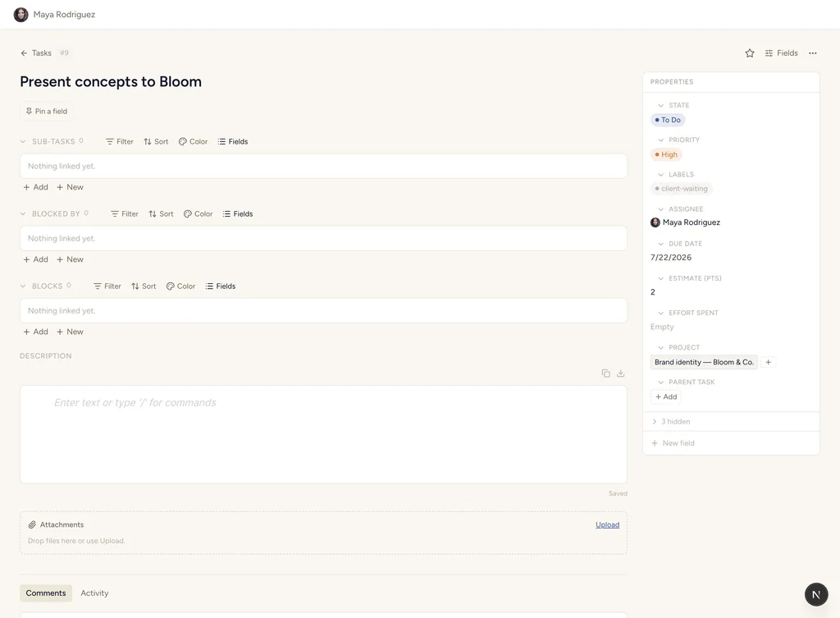Edit the estimate value 2
840x618 pixels.
pyautogui.click(x=652, y=292)
